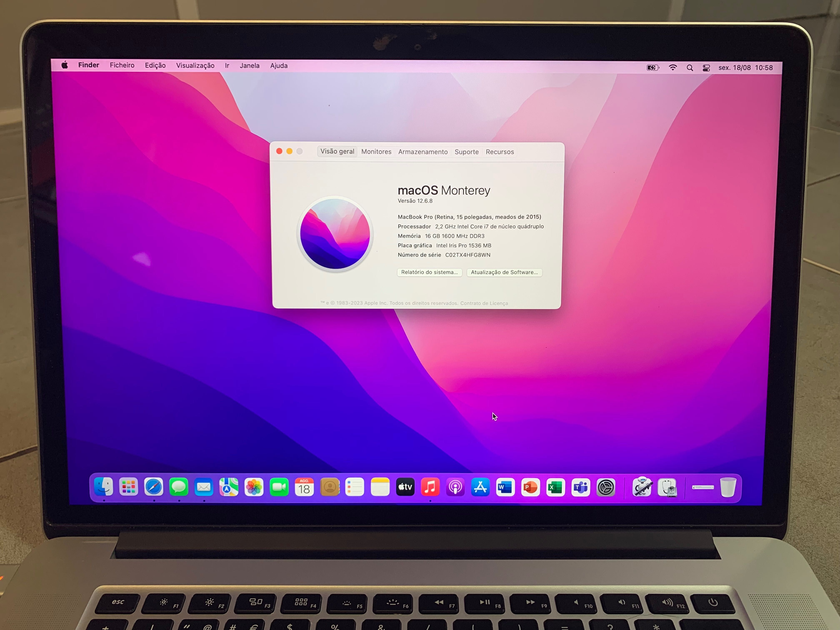Screen dimensions: 840x630
Task: Open Music app in the Dock
Action: coord(430,487)
